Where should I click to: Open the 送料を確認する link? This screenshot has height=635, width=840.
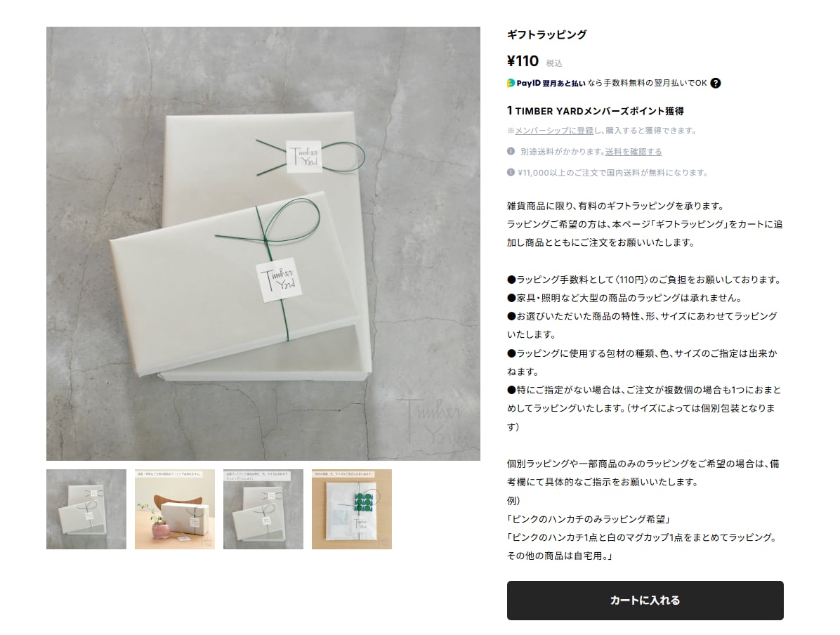click(634, 152)
